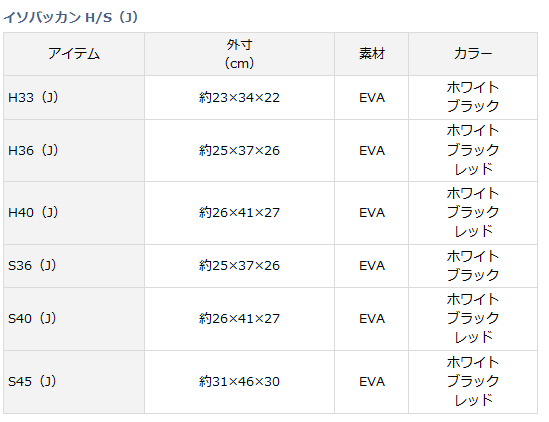This screenshot has width=549, height=422.
Task: Click the H40 (J) item cell
Action: 74,213
